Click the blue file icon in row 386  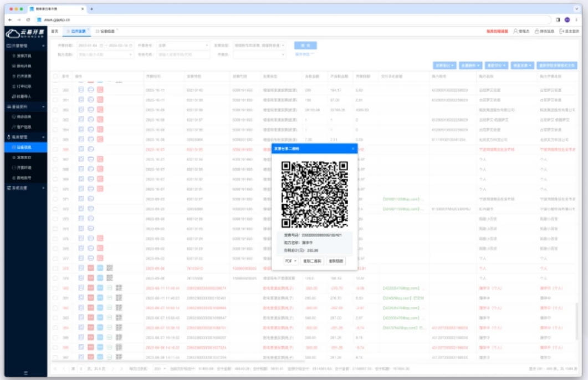(x=100, y=347)
